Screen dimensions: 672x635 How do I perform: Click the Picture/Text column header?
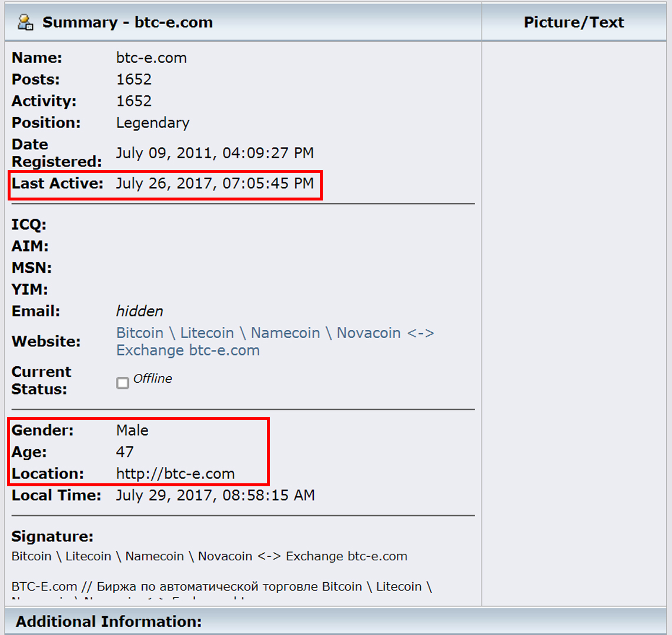tap(574, 22)
